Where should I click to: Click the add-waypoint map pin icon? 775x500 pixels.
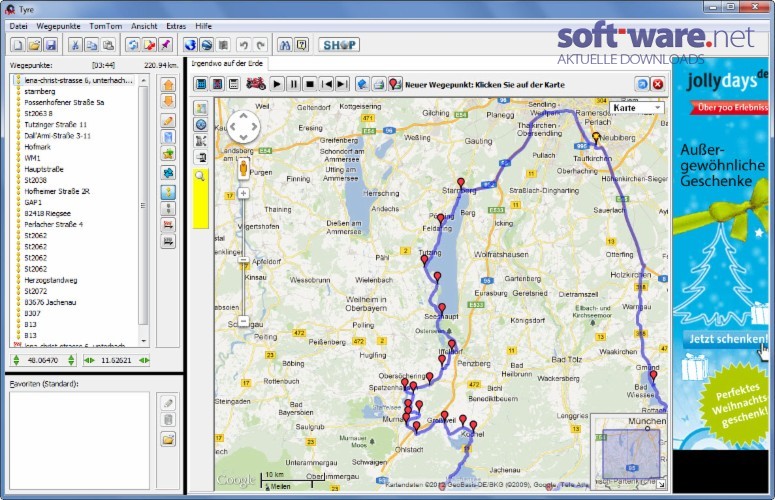pyautogui.click(x=394, y=84)
